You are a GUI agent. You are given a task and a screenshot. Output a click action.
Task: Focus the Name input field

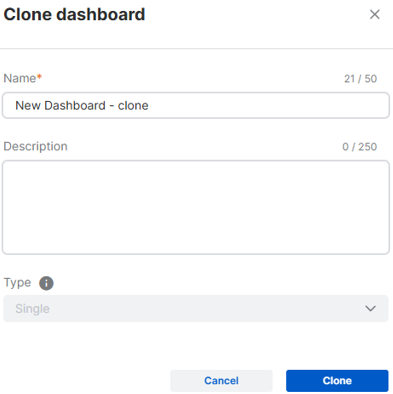(196, 105)
